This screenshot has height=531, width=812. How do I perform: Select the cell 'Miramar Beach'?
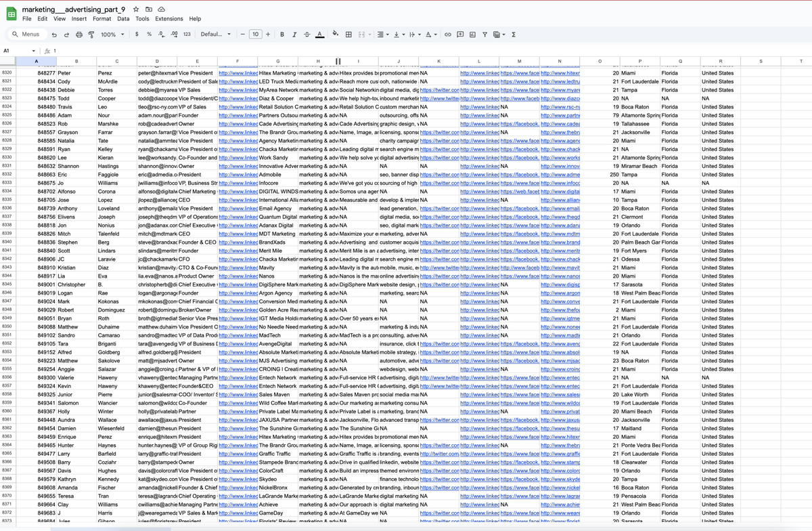(639, 166)
